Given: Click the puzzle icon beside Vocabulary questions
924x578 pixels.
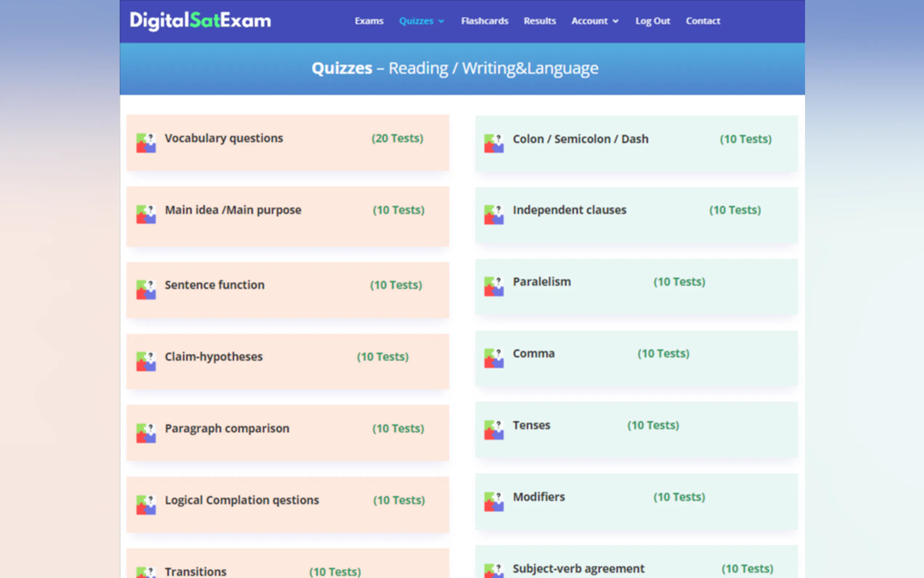Looking at the screenshot, I should point(146,143).
